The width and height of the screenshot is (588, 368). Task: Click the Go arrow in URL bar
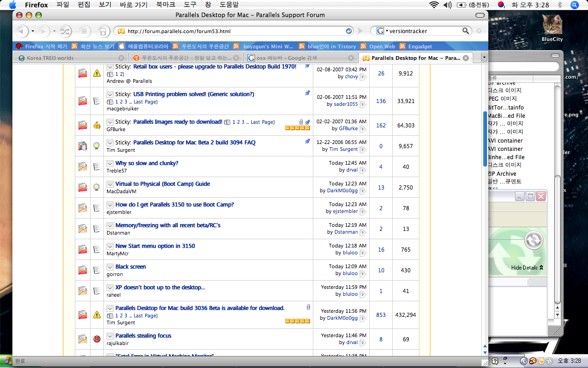349,31
